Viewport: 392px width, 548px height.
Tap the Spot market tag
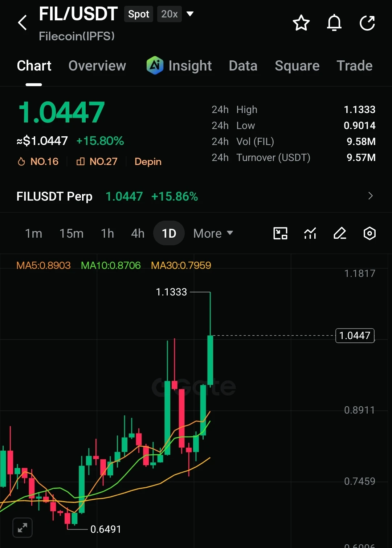139,14
